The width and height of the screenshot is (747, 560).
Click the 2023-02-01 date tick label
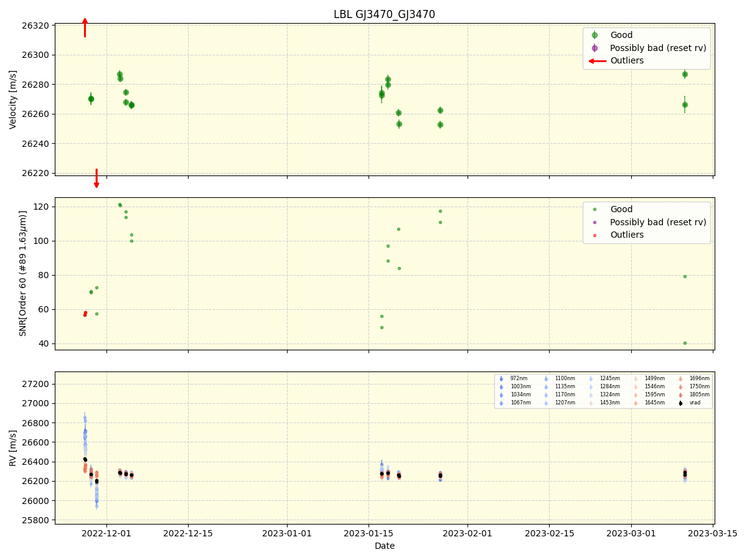coord(467,533)
